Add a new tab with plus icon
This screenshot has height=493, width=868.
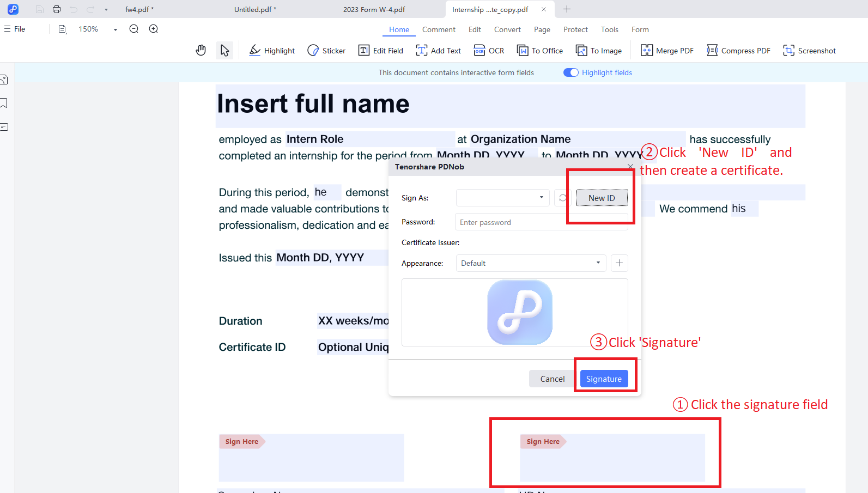pos(567,9)
